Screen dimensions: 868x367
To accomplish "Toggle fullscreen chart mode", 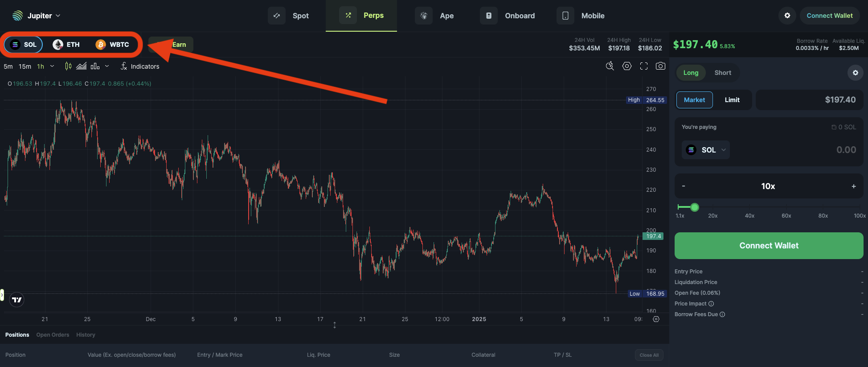I will pos(644,66).
